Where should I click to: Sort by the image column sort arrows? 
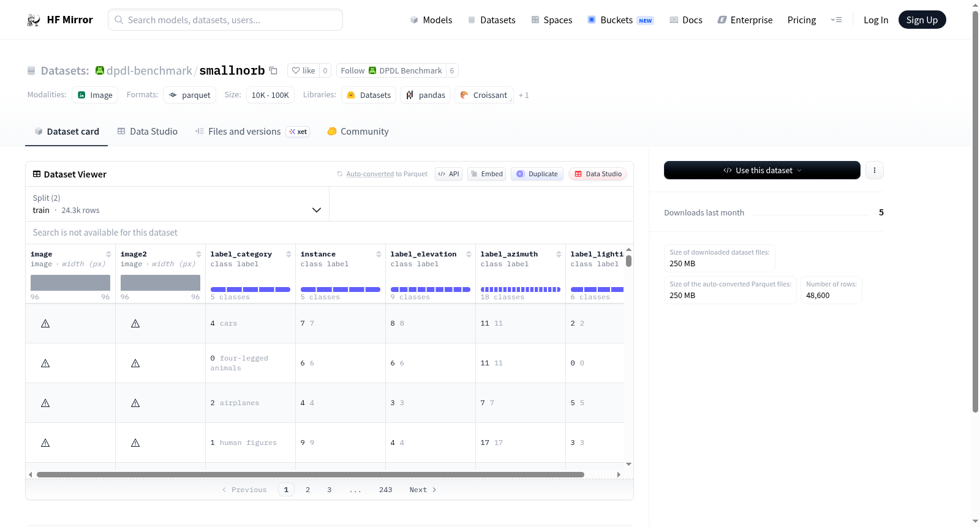[x=108, y=254]
